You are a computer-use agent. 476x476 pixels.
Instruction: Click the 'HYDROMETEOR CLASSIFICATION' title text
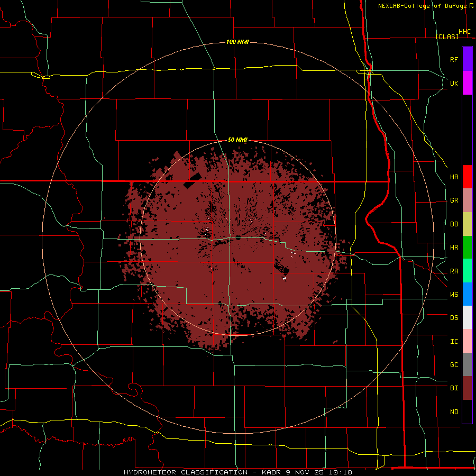pyautogui.click(x=186, y=472)
